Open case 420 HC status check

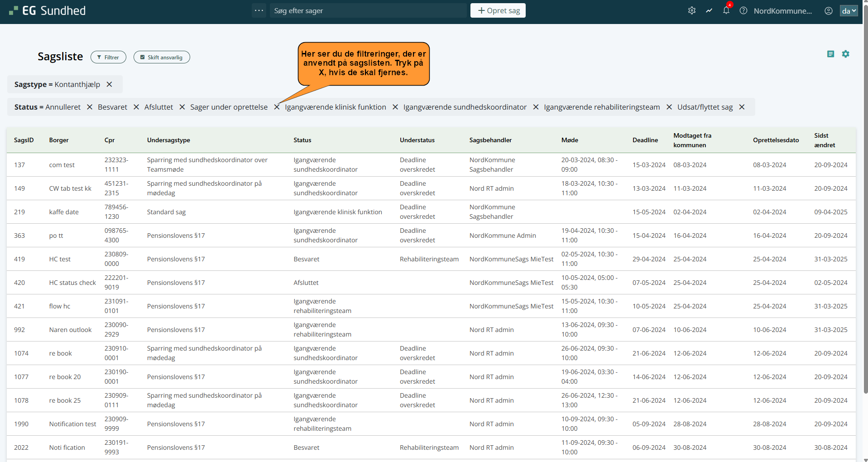click(x=431, y=283)
